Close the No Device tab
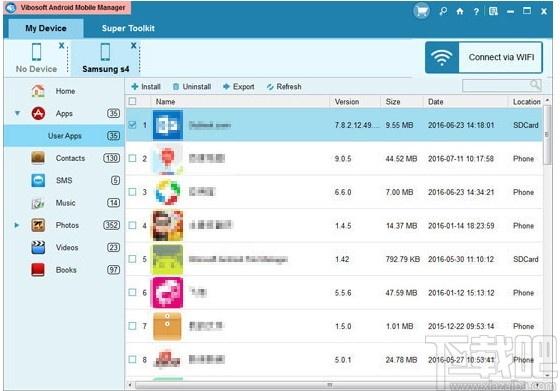The image size is (560, 391). [61, 46]
